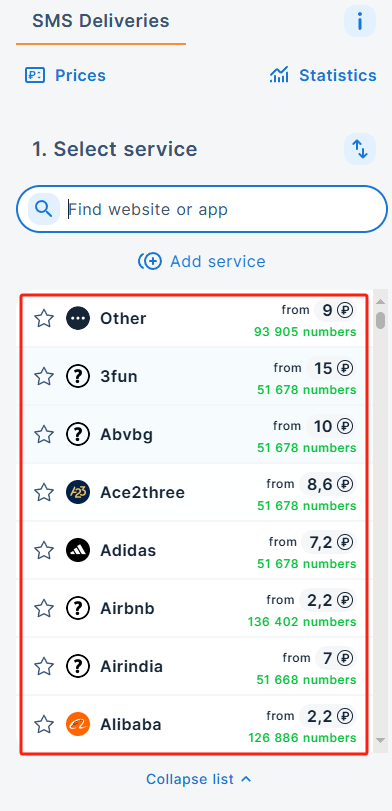This screenshot has height=811, width=392.
Task: Click the sort arrows icon next to Select service
Action: (359, 149)
